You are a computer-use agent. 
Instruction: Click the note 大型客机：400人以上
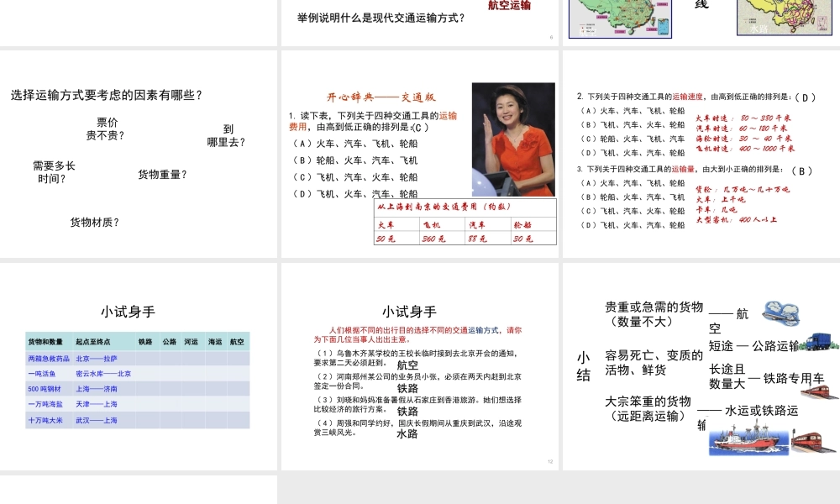tap(737, 219)
